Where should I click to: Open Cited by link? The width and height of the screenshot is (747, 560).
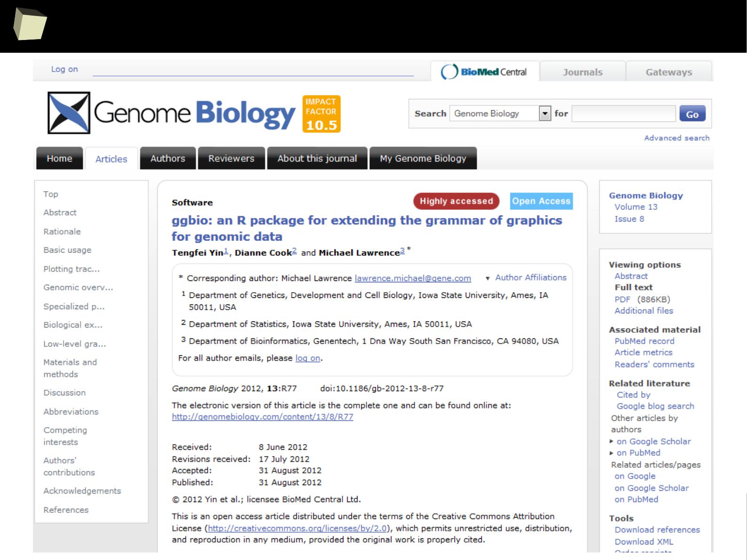[633, 395]
